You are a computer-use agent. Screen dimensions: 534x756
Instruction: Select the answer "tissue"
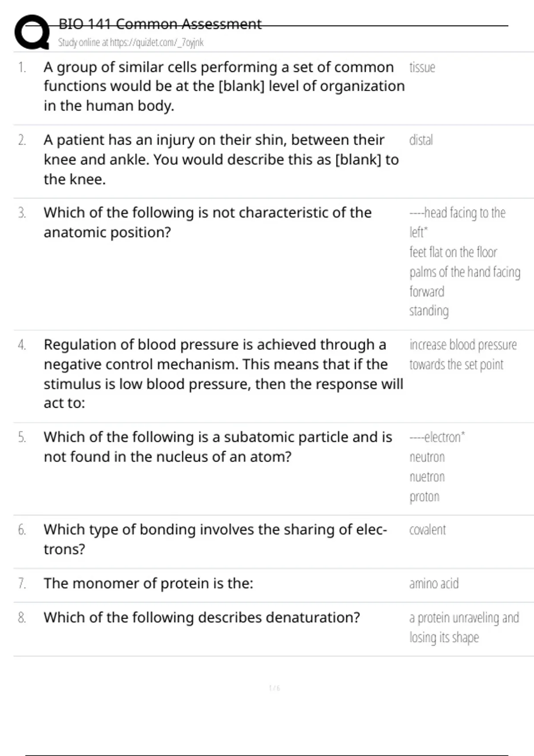tap(422, 68)
